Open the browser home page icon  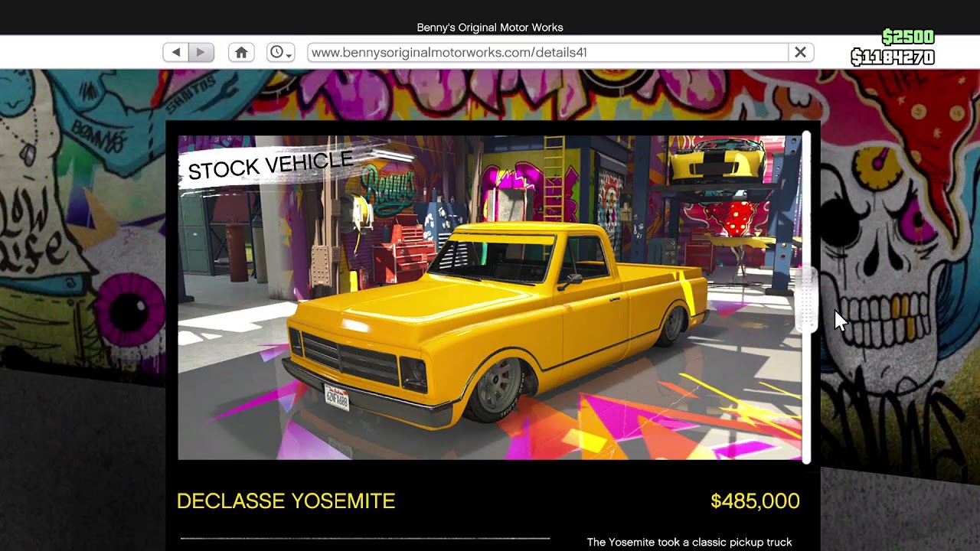241,52
